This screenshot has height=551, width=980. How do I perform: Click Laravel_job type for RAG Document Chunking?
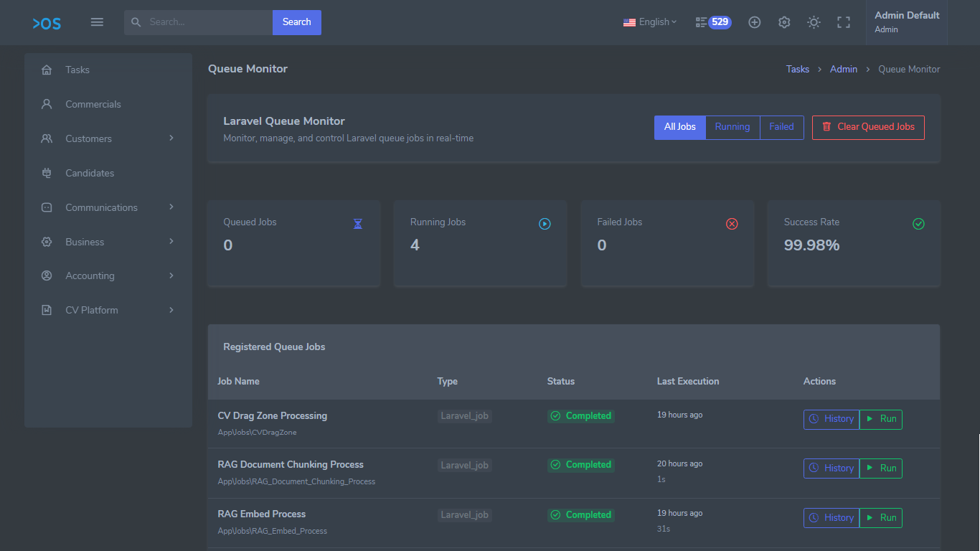[x=465, y=465]
